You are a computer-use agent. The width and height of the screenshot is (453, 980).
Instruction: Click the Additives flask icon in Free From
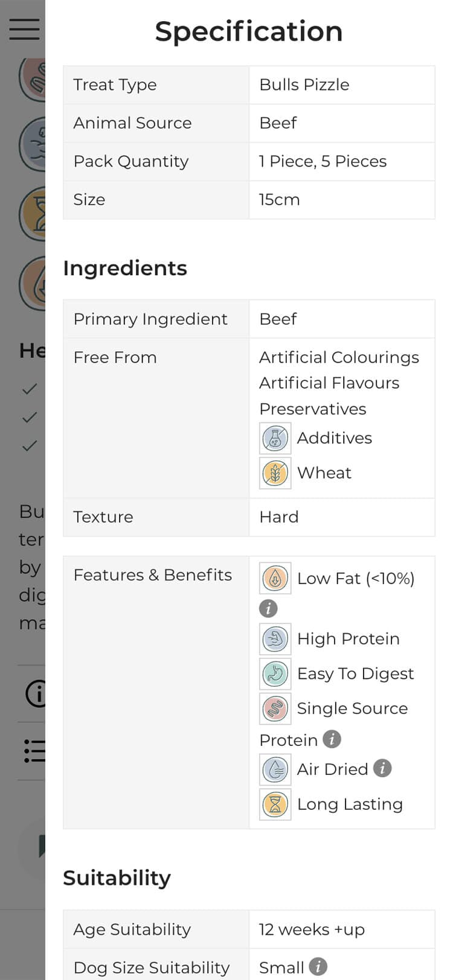[275, 439]
